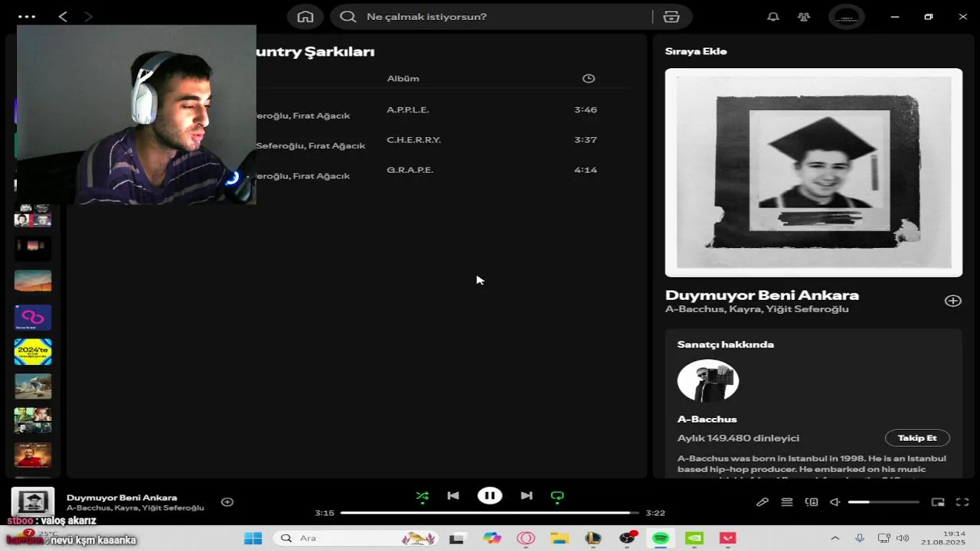The height and width of the screenshot is (551, 980).
Task: Seek on the song progress bar
Action: click(x=490, y=513)
